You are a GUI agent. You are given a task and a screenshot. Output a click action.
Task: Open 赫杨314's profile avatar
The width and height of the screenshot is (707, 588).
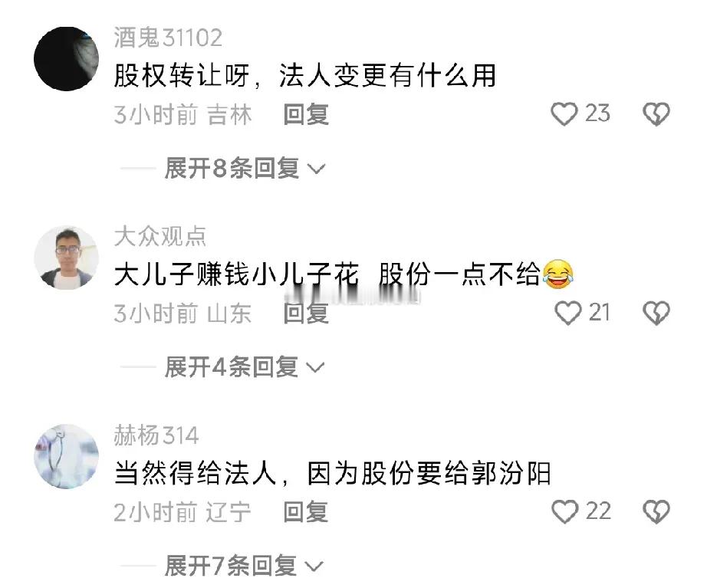point(66,456)
